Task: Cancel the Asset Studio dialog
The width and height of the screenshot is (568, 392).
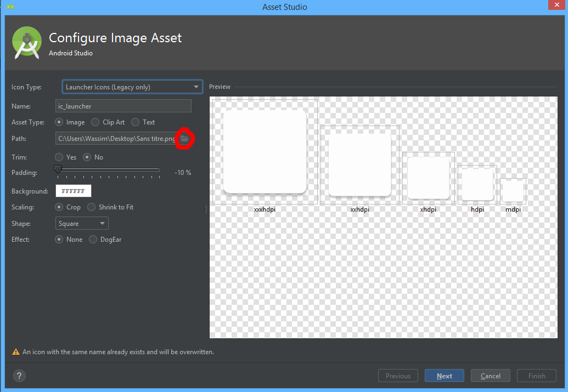Action: (490, 376)
